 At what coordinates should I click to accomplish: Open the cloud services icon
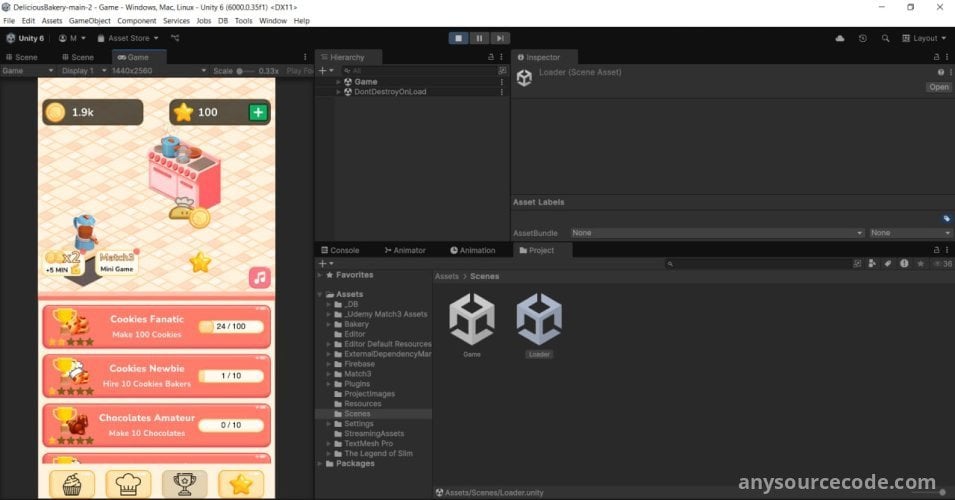[840, 38]
